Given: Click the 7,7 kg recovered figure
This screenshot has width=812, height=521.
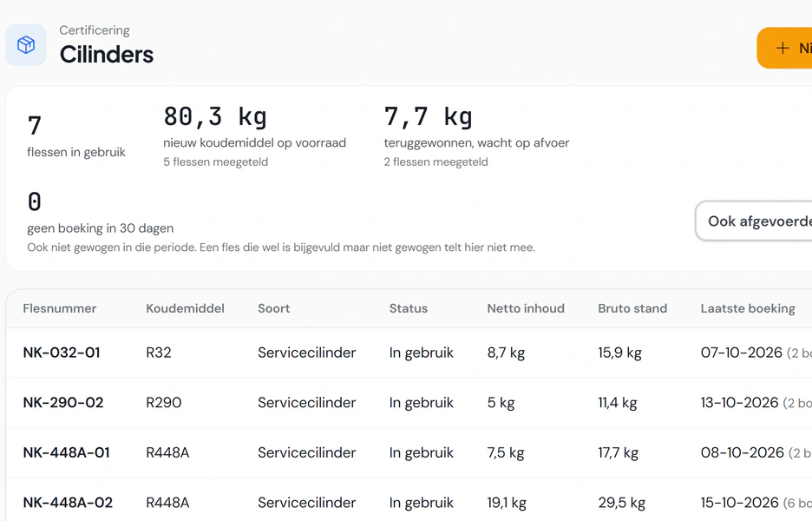Looking at the screenshot, I should [429, 116].
